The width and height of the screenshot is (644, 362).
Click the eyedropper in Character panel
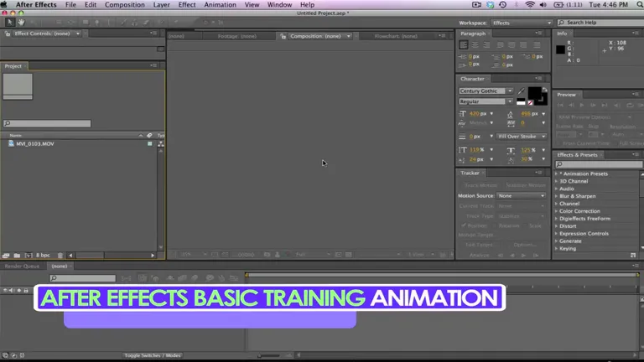tap(522, 90)
